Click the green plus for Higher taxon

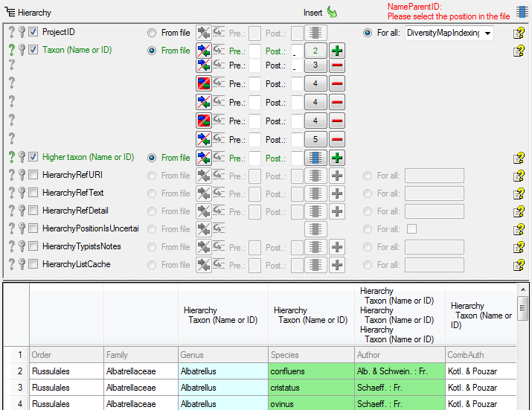[x=336, y=158]
